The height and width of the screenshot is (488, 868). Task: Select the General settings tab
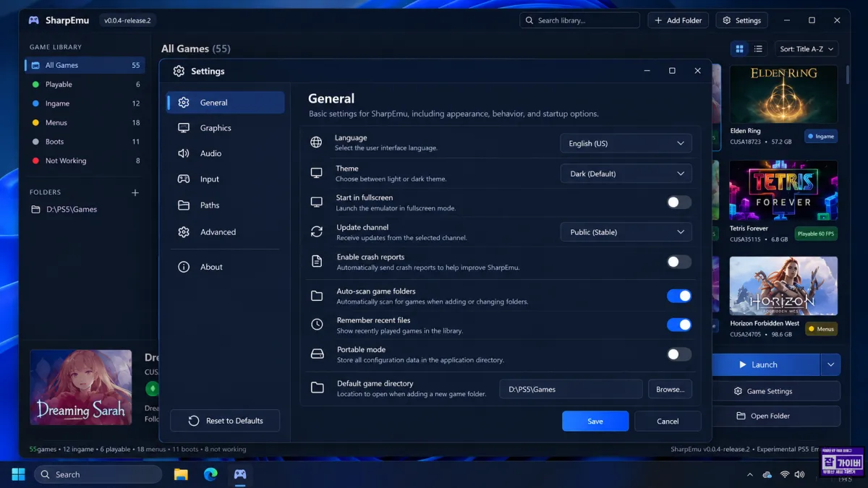[226, 103]
